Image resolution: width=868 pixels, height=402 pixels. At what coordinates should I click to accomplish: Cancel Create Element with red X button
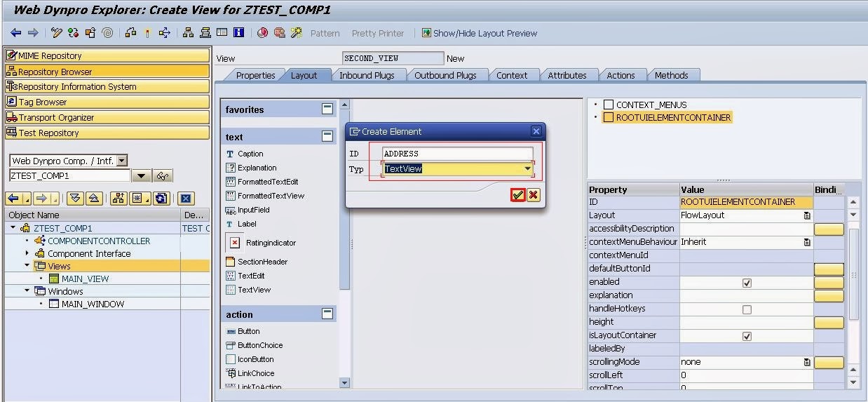click(534, 195)
